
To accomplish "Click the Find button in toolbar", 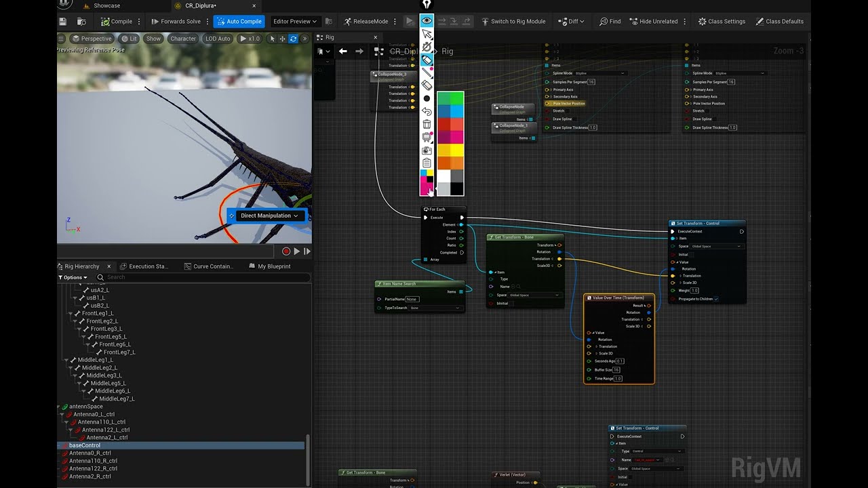I will 610,22.
